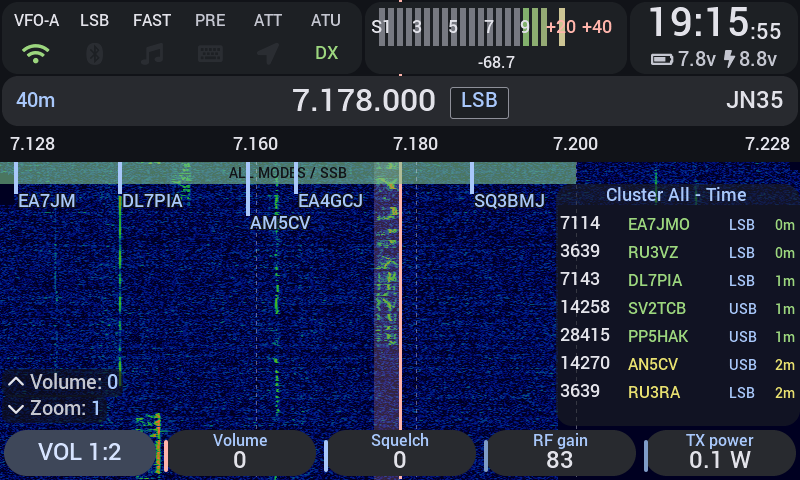This screenshot has height=480, width=800.
Task: Open the 40m band selector
Action: click(35, 100)
